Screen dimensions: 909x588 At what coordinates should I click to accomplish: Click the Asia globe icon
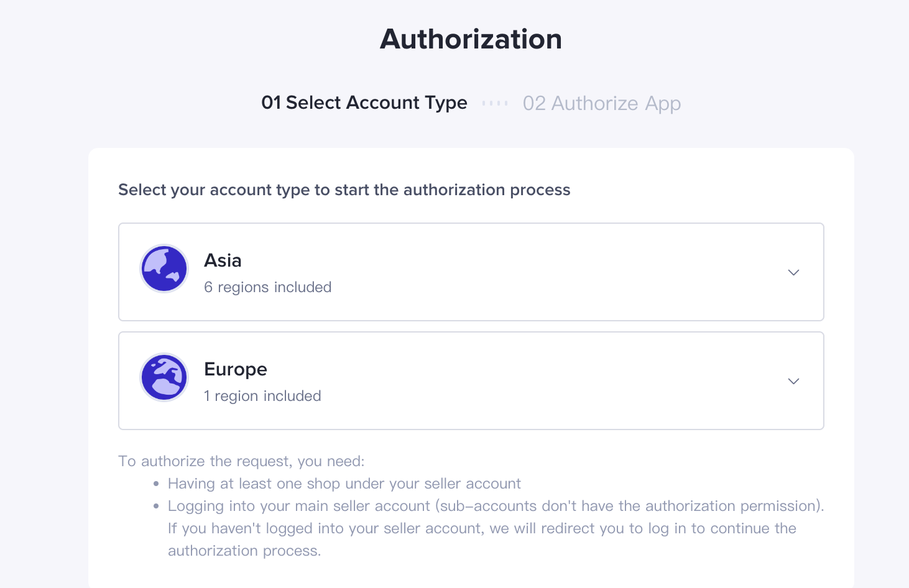click(164, 269)
